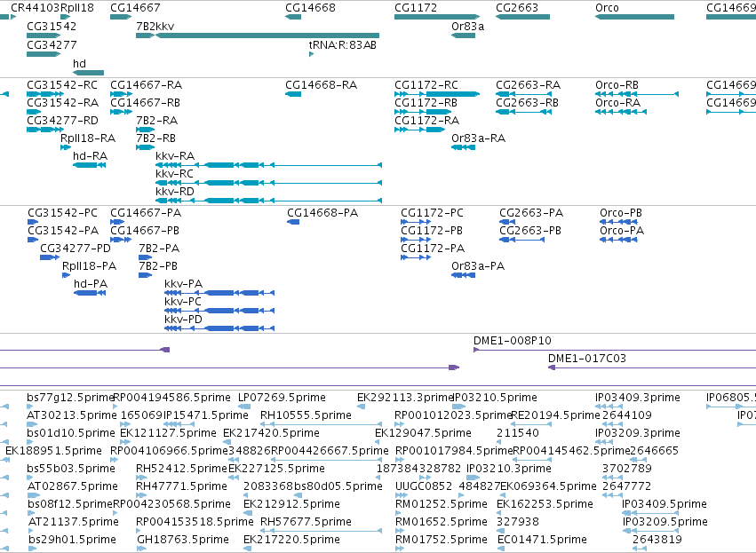Image resolution: width=756 pixels, height=553 pixels.
Task: Click the CG34277-RD transcript label
Action: [62, 121]
